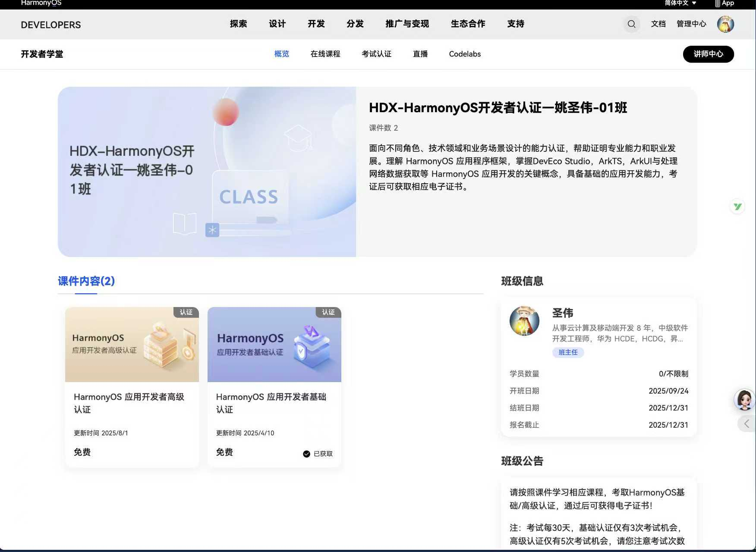The height and width of the screenshot is (552, 756).
Task: Click the 班主任 tag
Action: 568,352
